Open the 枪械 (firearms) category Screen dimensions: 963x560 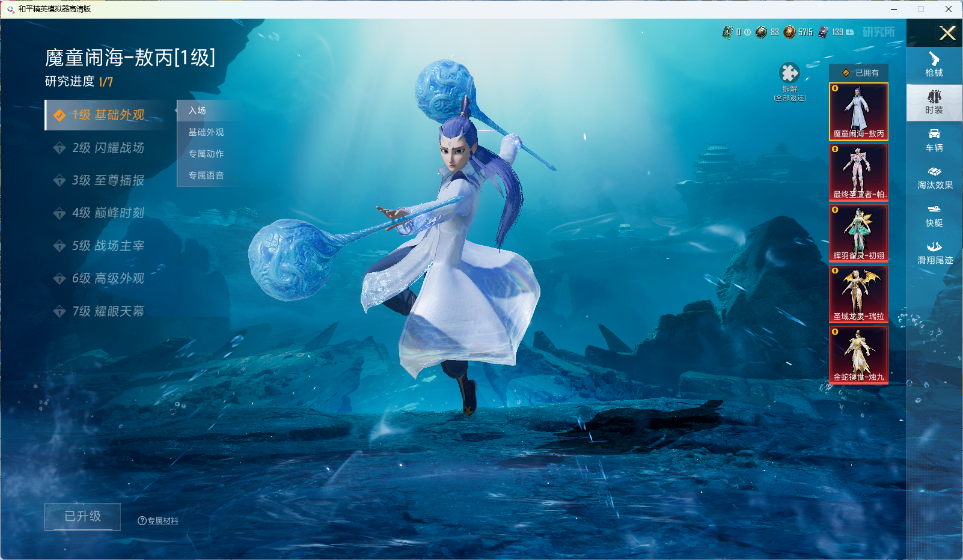[x=934, y=65]
